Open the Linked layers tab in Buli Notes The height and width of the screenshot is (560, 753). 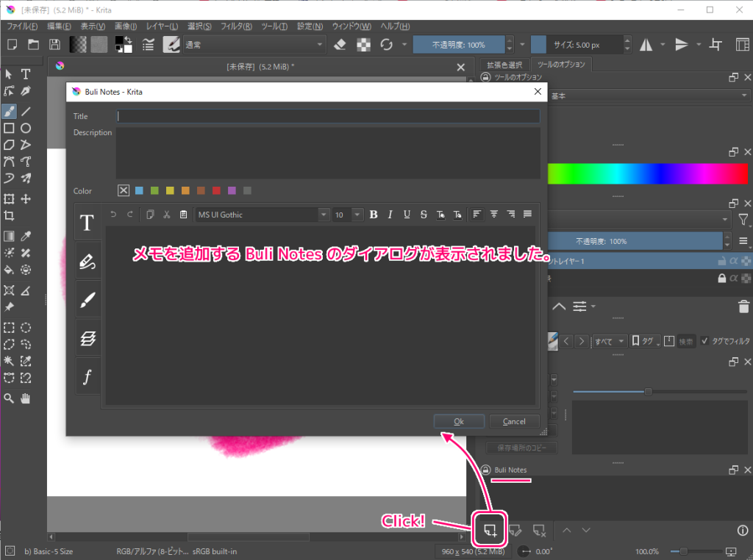tap(88, 338)
